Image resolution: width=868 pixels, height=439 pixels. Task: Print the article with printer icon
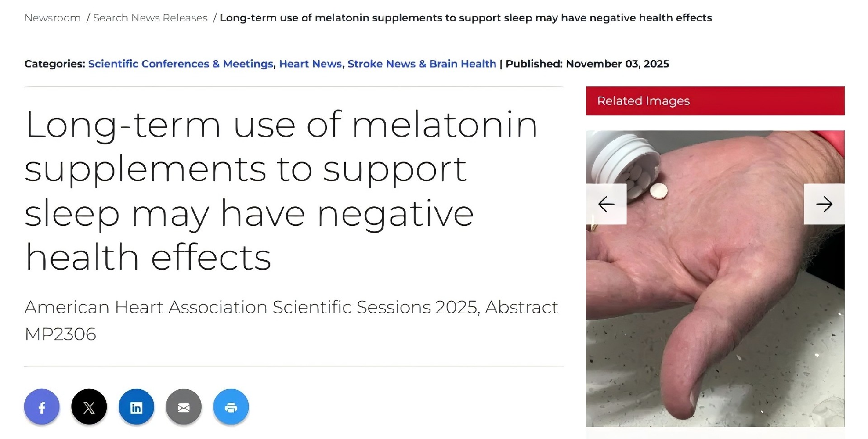pos(231,407)
